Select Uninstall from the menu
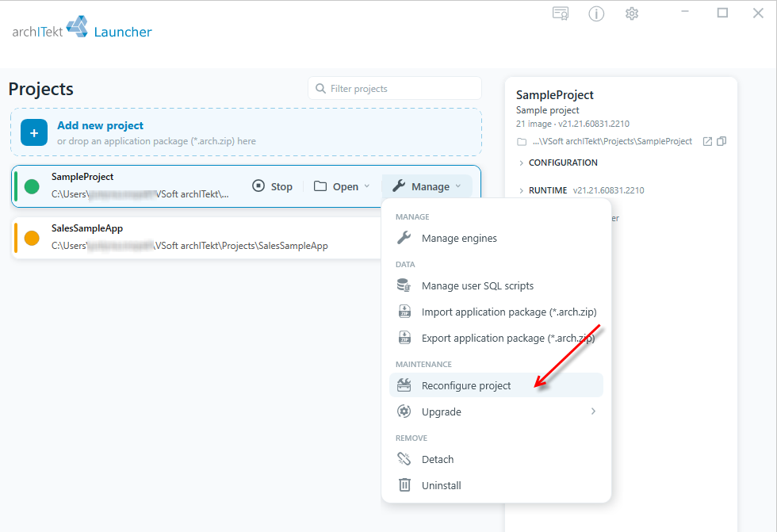 (x=496, y=485)
